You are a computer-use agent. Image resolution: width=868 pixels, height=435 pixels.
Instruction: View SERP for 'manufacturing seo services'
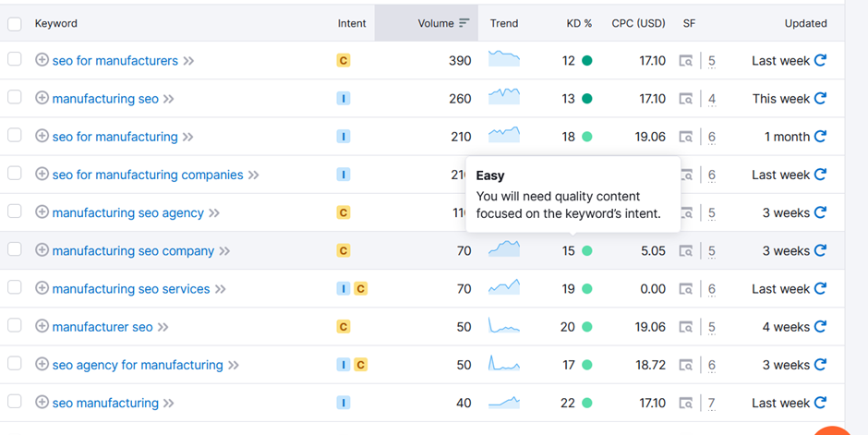click(686, 289)
